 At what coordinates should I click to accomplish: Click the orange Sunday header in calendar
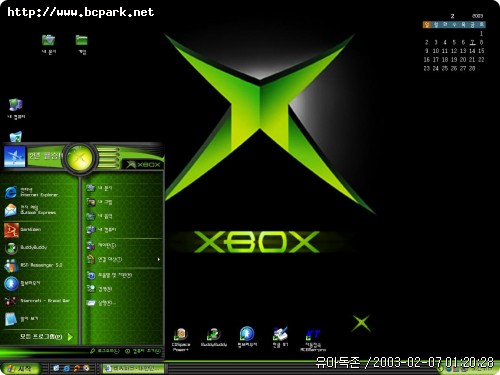click(427, 25)
